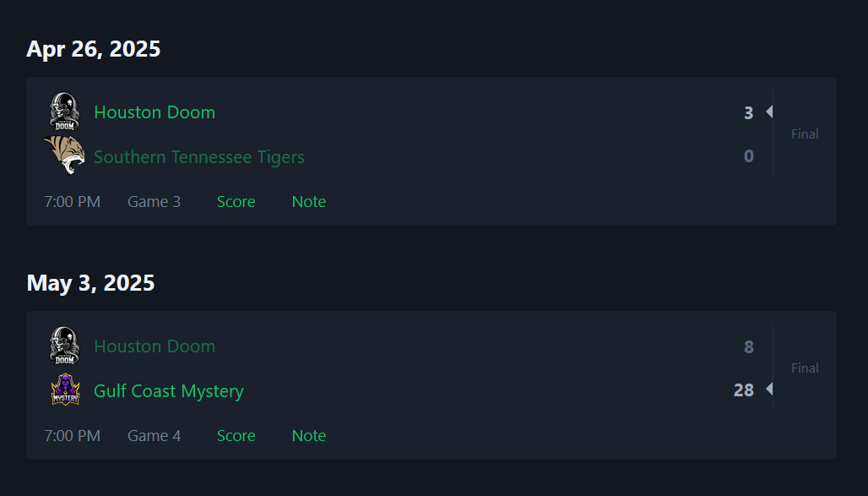
Task: Open Houston Doom team link in May 3 game
Action: pyautogui.click(x=155, y=346)
